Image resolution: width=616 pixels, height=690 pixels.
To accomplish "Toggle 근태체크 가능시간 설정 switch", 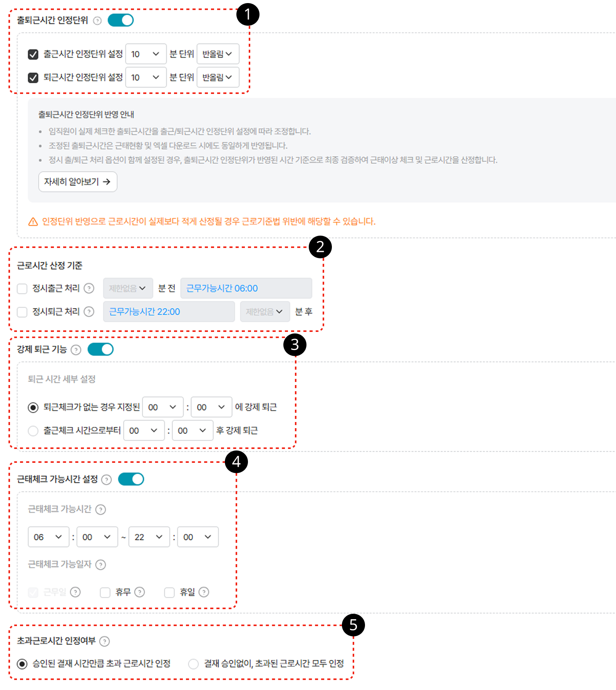I will [x=131, y=479].
